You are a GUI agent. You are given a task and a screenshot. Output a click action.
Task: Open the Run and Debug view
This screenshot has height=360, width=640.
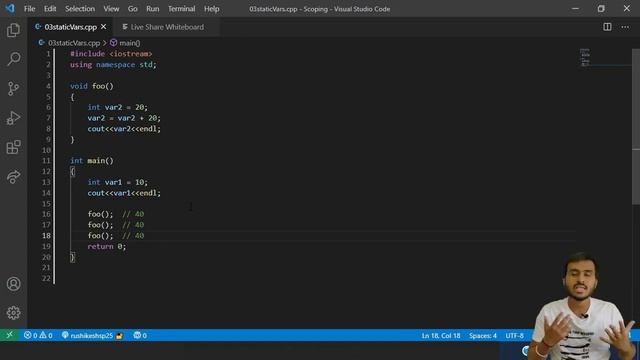(x=13, y=118)
